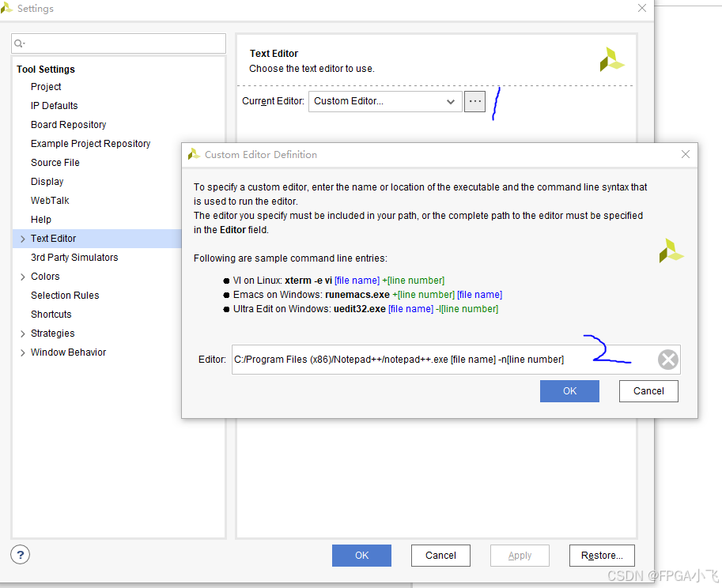Open the Current Editor dropdown
The image size is (722, 588).
point(385,101)
